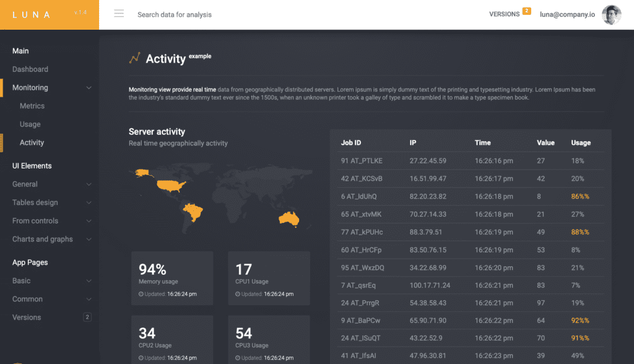The width and height of the screenshot is (634, 364).
Task: Open the 34 CPU2 Usage card
Action: (172, 340)
